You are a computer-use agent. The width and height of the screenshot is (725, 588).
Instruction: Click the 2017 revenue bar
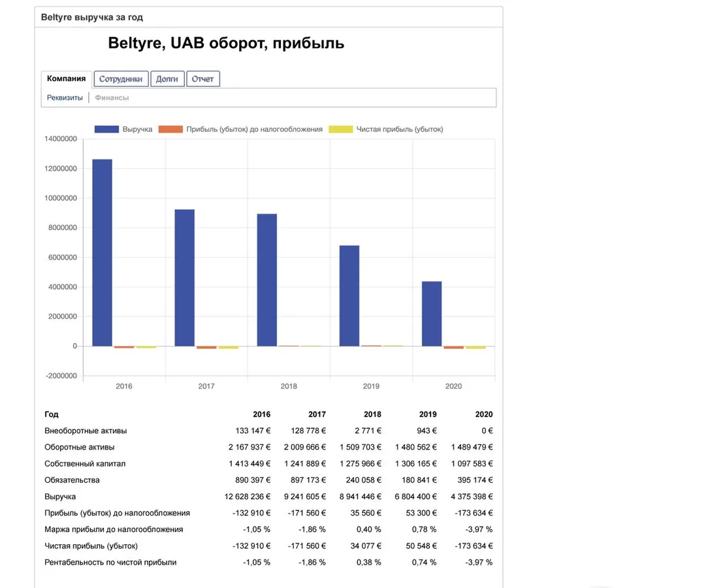pyautogui.click(x=184, y=278)
